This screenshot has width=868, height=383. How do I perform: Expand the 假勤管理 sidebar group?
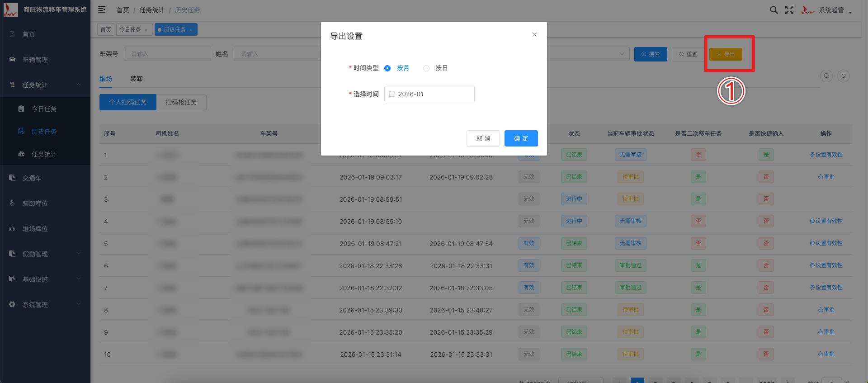click(x=45, y=254)
